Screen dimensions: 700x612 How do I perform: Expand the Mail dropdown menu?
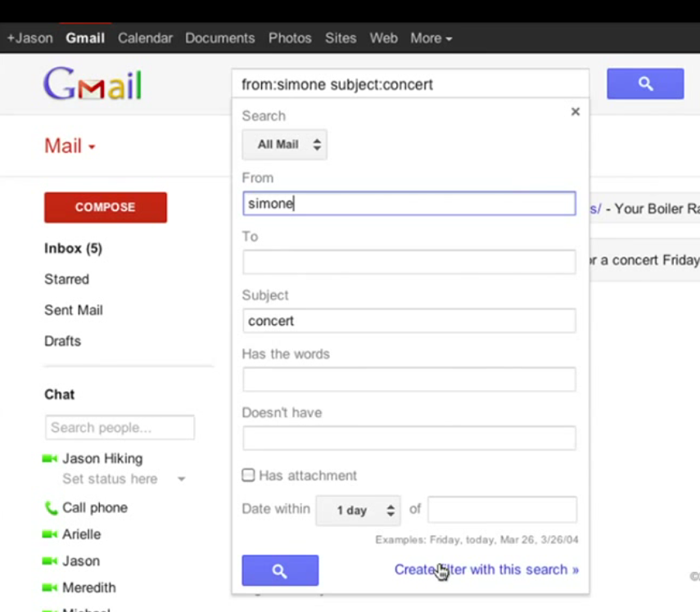tap(70, 146)
